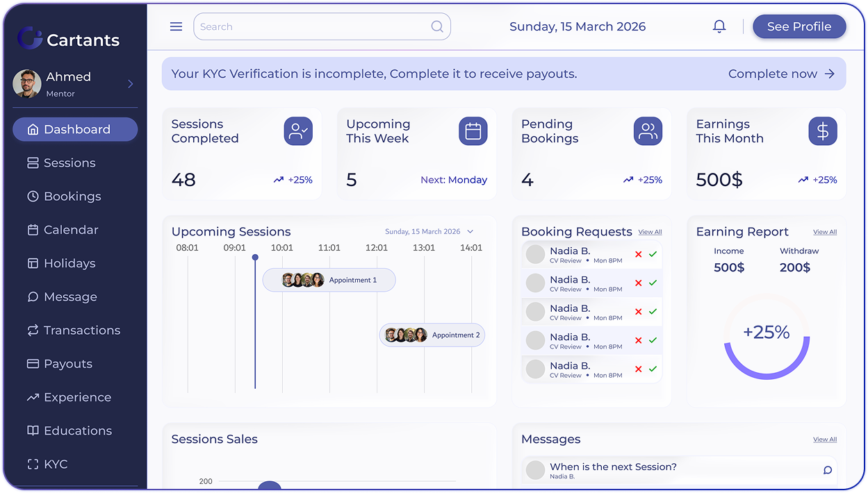Click Ahmed's profile avatar
This screenshot has height=493, width=868.
tap(27, 84)
